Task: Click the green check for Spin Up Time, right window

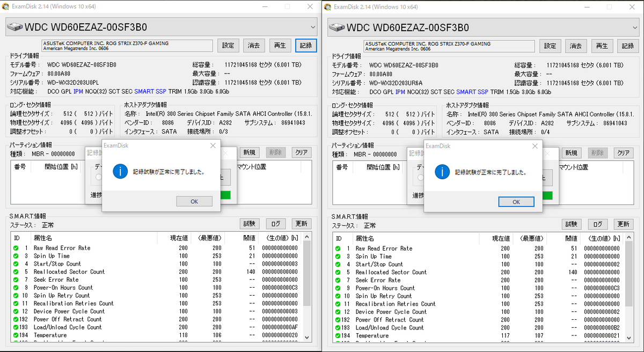Action: point(338,256)
